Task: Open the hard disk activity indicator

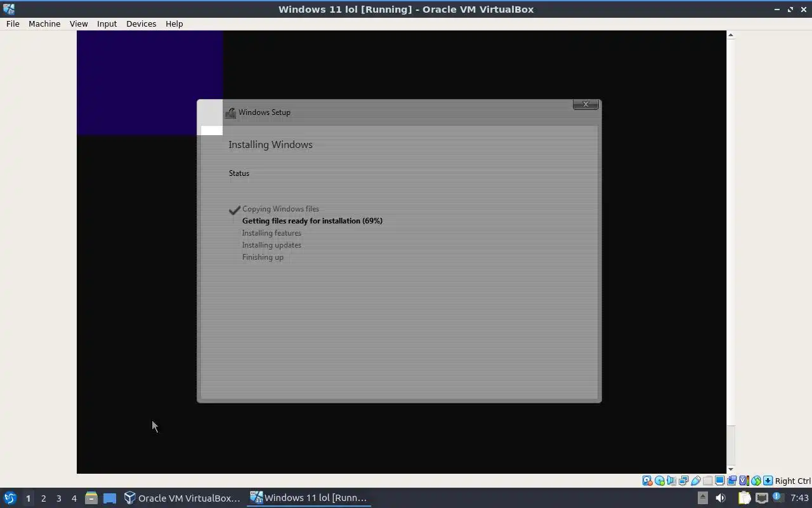Action: click(x=647, y=481)
